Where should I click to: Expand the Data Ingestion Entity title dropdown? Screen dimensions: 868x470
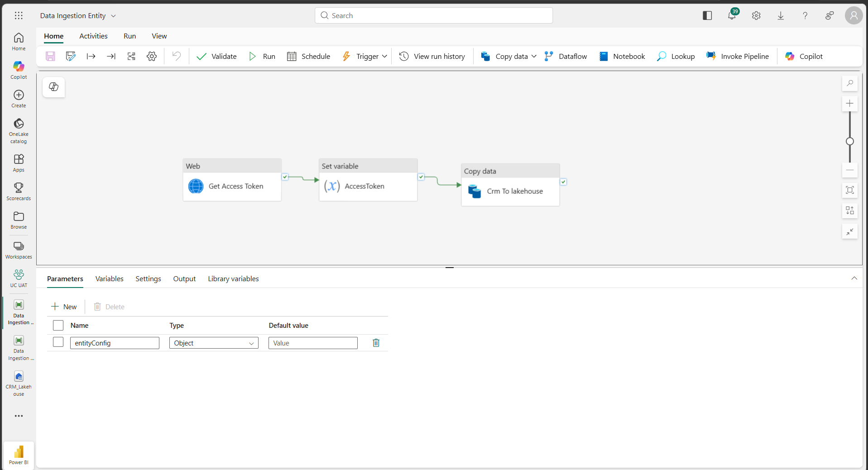tap(113, 16)
